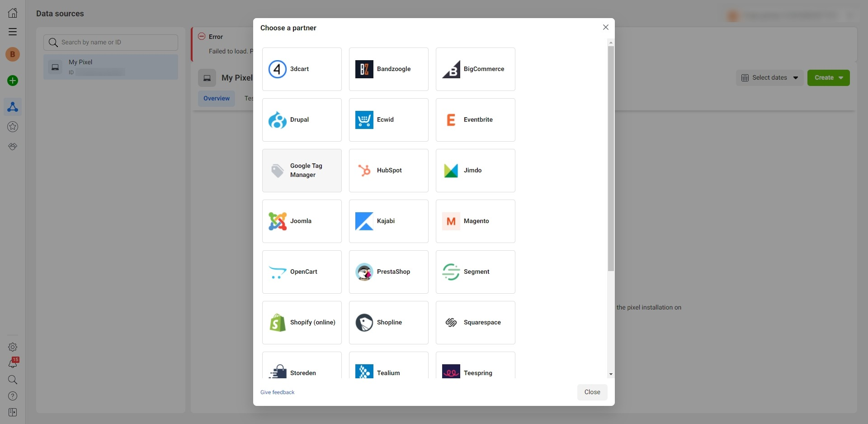Click the green plus create icon
Viewport: 868px width, 424px height.
click(x=13, y=81)
